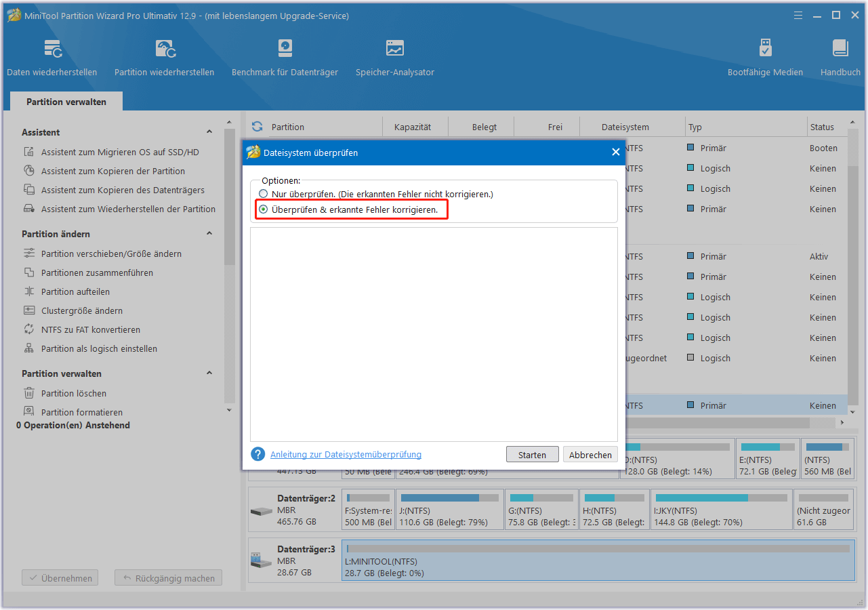Screen dimensions: 868x610
Task: Collapse the Partition verwalten section
Action: (x=209, y=373)
